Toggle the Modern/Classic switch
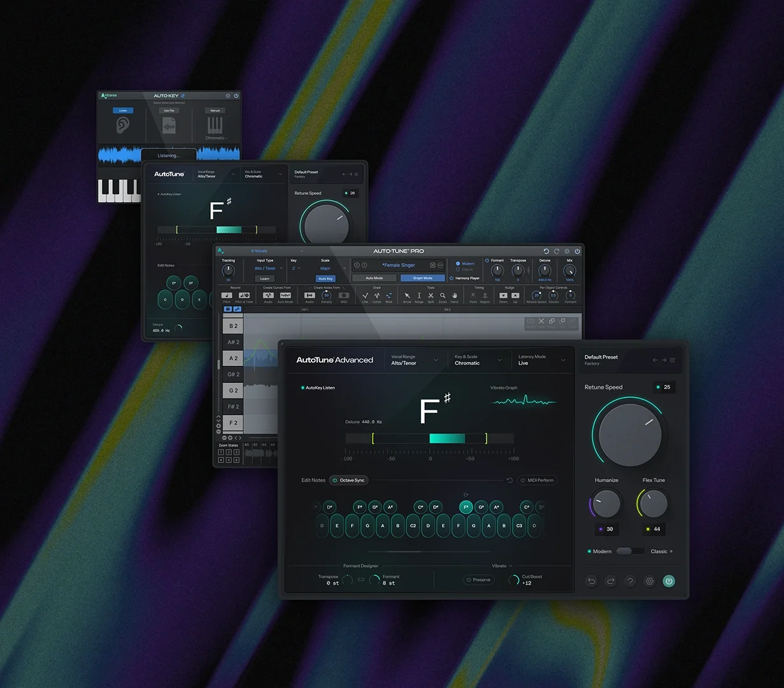 coord(630,551)
